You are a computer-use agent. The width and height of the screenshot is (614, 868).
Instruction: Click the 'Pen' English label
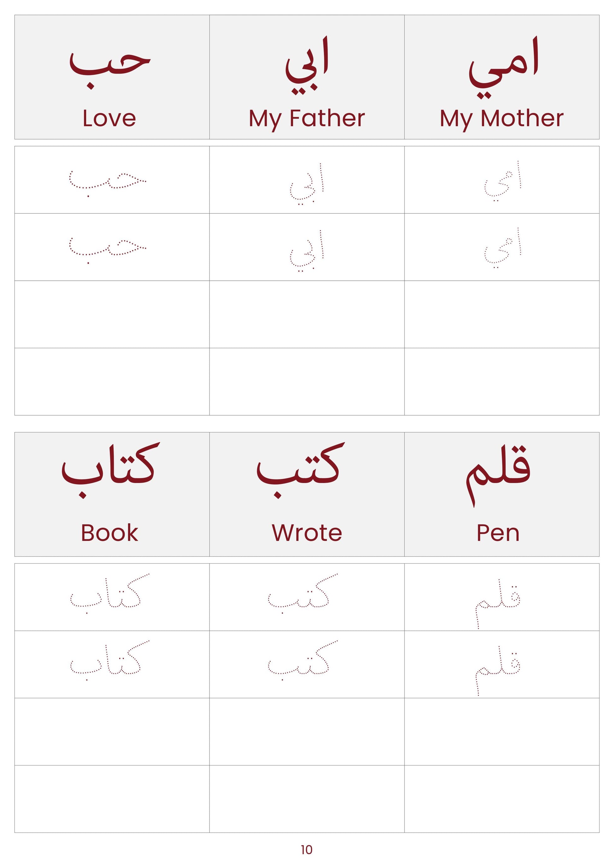tap(498, 533)
